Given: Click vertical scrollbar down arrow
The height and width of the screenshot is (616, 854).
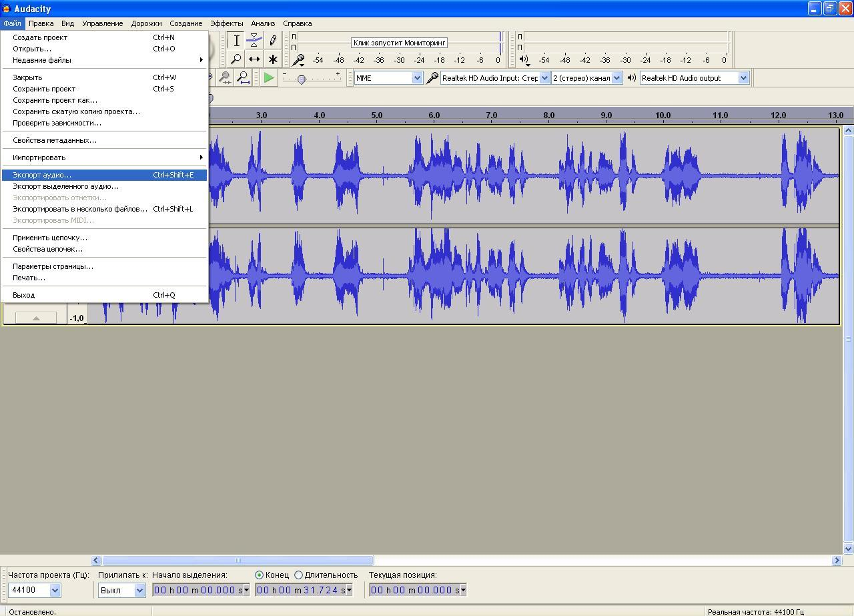Looking at the screenshot, I should click(x=848, y=549).
